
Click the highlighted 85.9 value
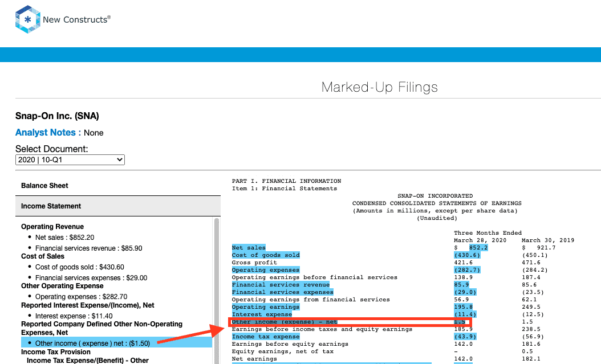[x=461, y=285]
